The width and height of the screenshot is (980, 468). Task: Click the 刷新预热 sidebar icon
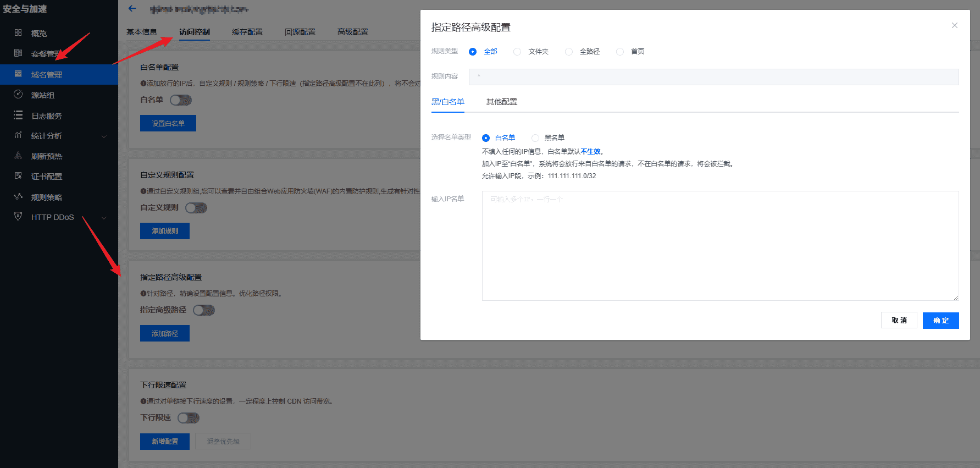pyautogui.click(x=18, y=156)
